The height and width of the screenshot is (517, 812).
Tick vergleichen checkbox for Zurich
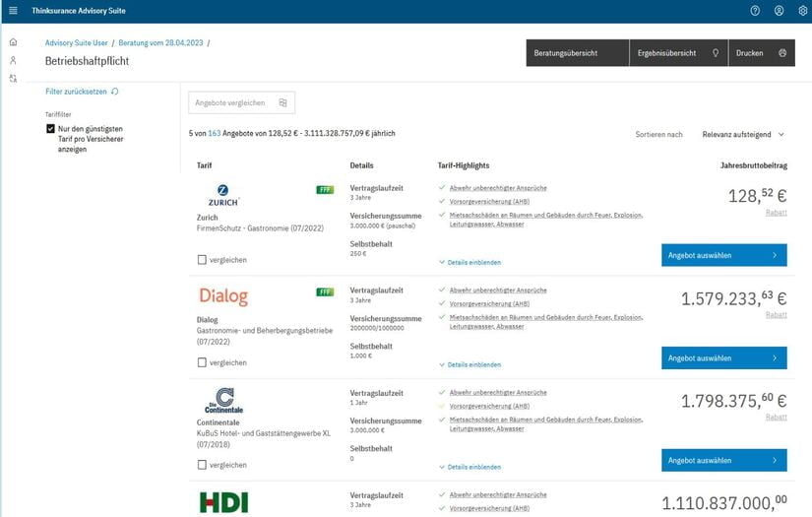[202, 260]
